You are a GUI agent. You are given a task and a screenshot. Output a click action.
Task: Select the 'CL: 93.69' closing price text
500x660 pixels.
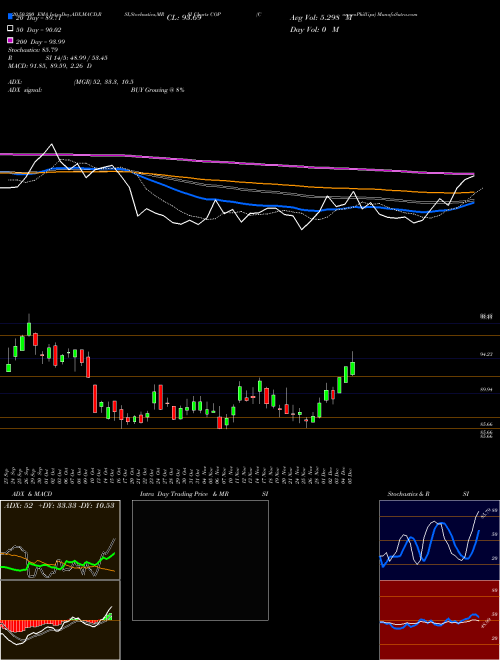(184, 18)
